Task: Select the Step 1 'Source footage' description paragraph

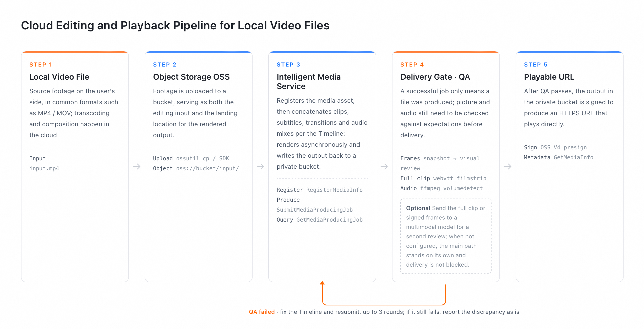Action: [x=74, y=113]
